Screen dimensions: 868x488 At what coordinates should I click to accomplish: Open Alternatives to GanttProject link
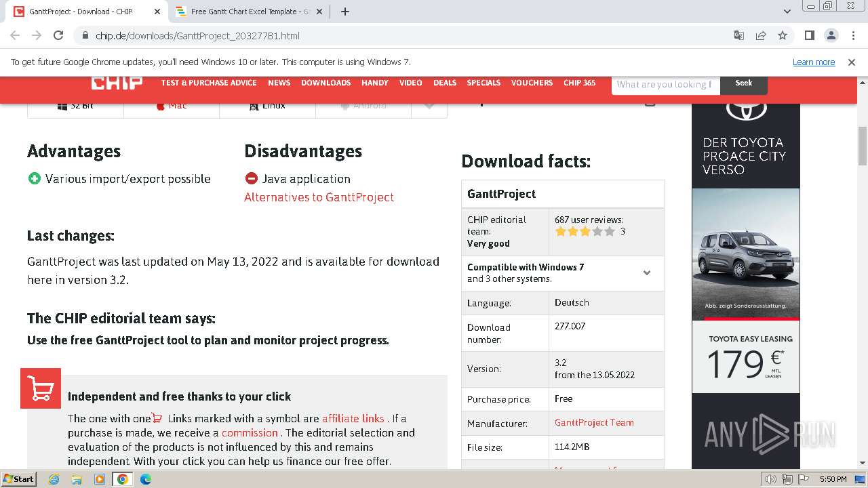coord(319,197)
